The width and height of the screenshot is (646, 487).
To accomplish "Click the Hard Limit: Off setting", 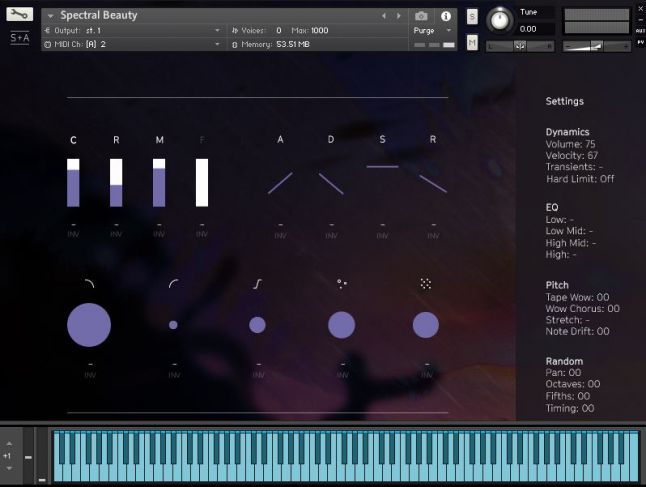I will [x=580, y=179].
